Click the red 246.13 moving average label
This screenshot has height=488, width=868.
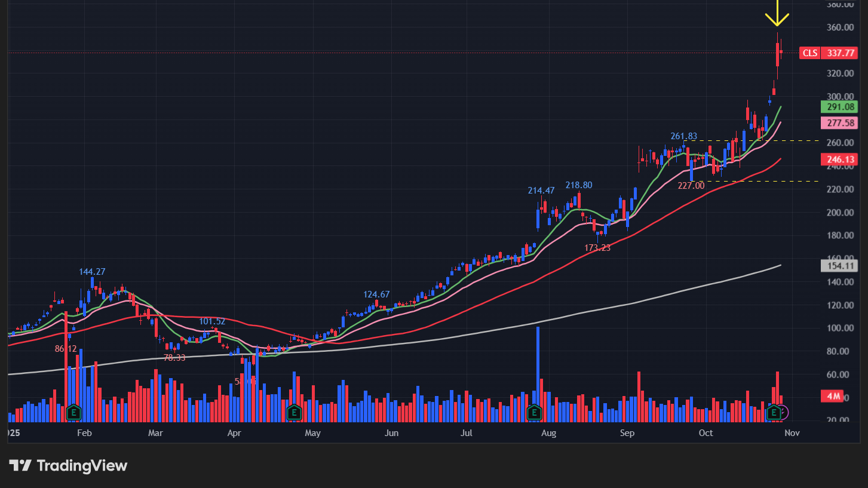[x=840, y=160]
